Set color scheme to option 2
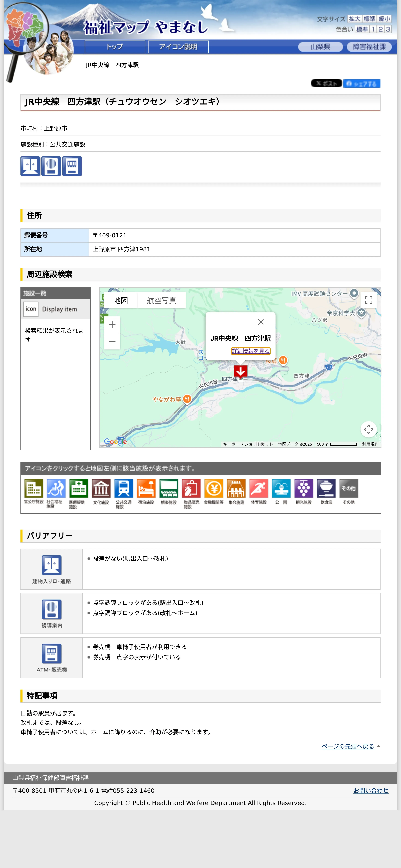Viewport: 401px width, 868px height. [x=380, y=29]
